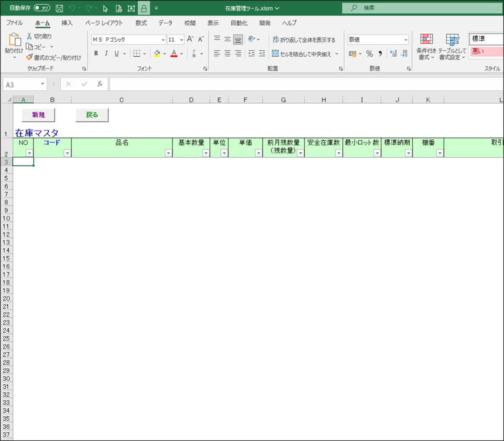Click the Undo arrow icon

click(72, 8)
